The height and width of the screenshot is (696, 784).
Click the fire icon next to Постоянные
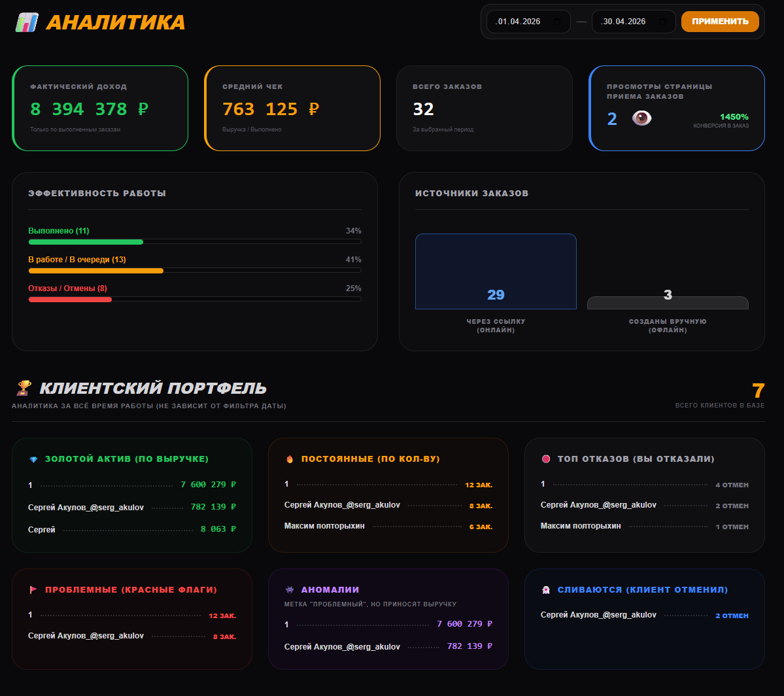(290, 459)
